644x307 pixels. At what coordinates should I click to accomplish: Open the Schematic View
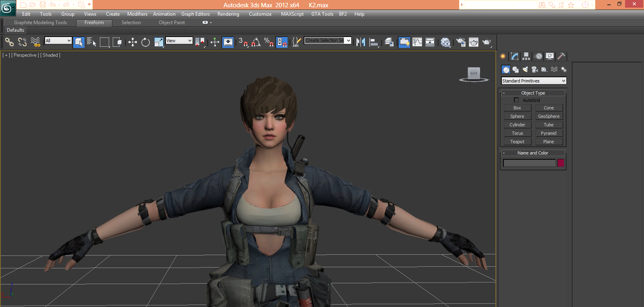430,42
